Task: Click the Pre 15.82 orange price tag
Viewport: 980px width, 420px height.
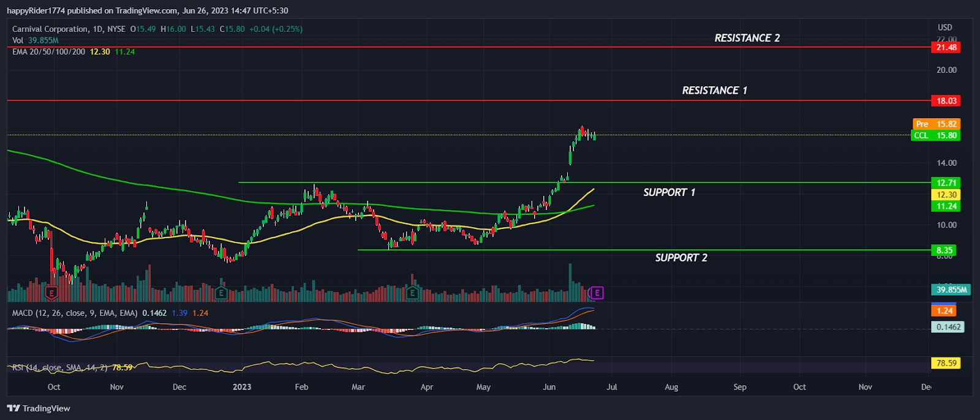Action: click(936, 124)
